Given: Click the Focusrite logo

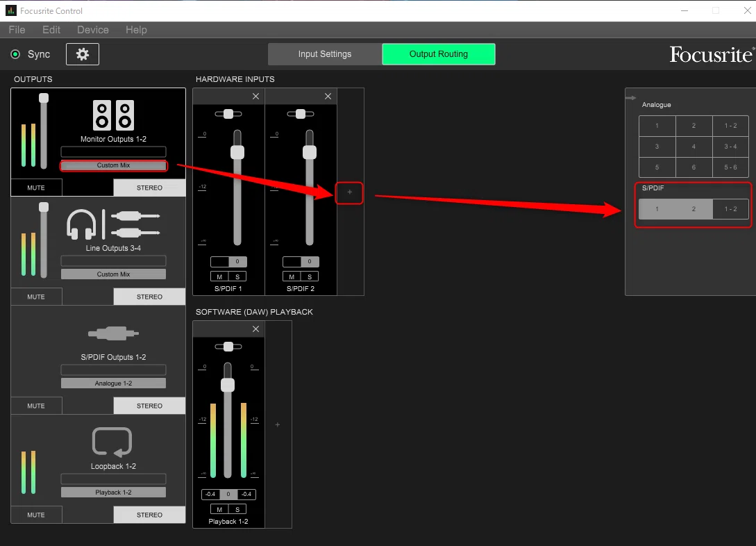Looking at the screenshot, I should pyautogui.click(x=712, y=54).
